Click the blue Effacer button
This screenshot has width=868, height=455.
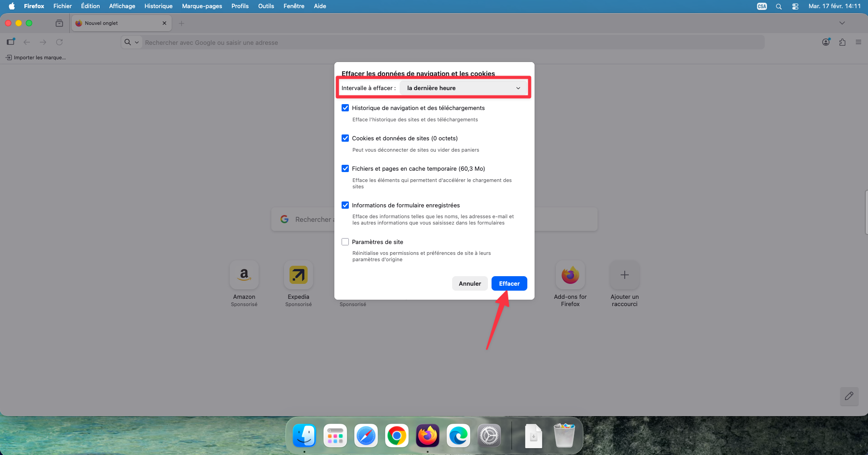[509, 283]
